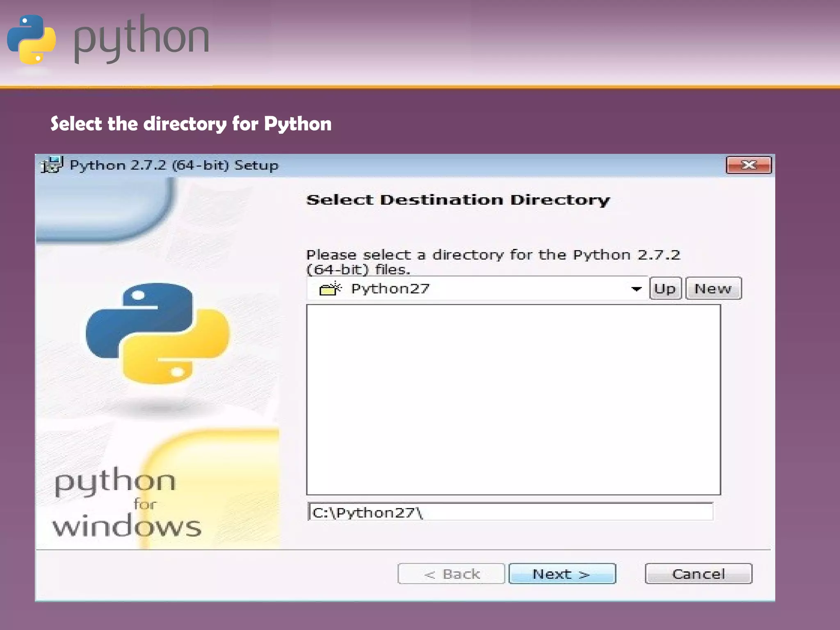Go Up one directory level
The image size is (840, 630).
pyautogui.click(x=665, y=288)
